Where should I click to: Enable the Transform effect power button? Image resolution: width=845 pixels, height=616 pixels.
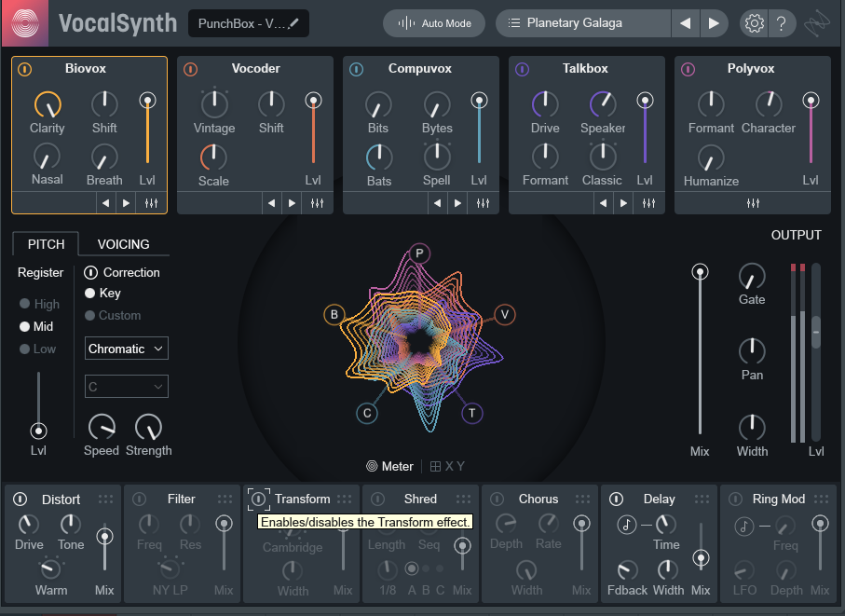[x=259, y=500]
